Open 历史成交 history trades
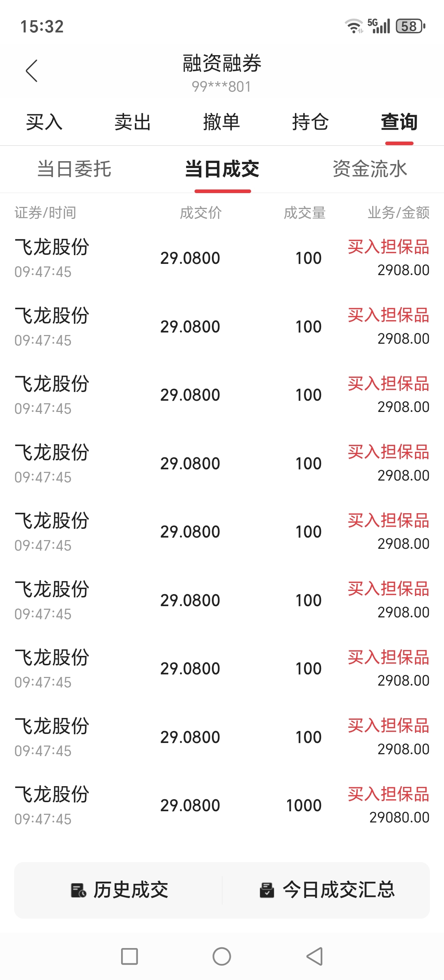Viewport: 444px width, 980px height. (x=119, y=890)
